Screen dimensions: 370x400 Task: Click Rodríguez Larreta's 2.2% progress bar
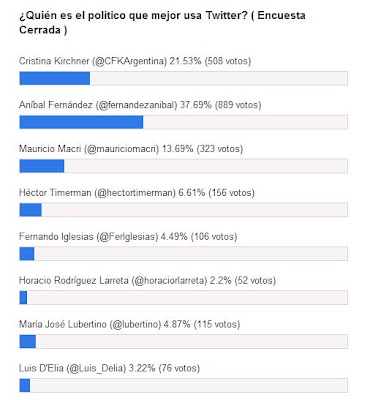pos(184,298)
